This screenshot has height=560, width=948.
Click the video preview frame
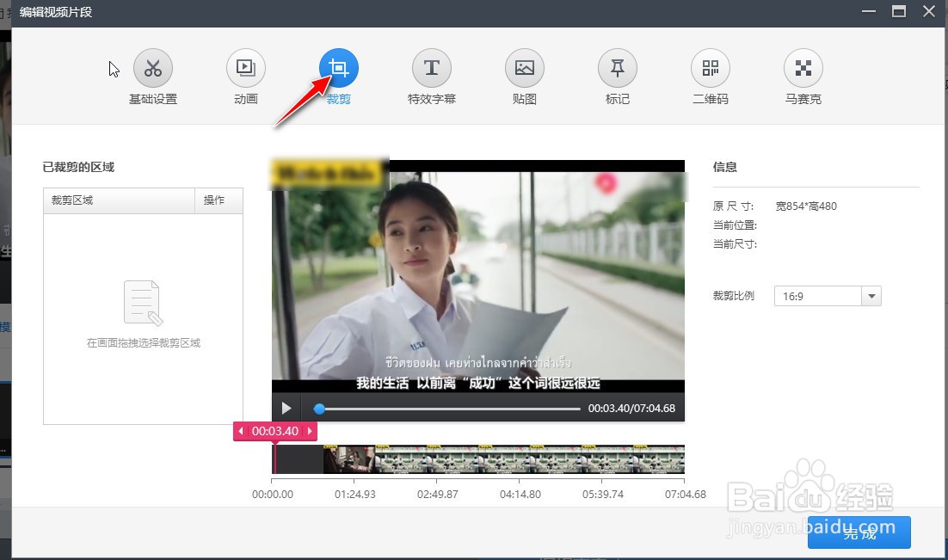pyautogui.click(x=478, y=277)
